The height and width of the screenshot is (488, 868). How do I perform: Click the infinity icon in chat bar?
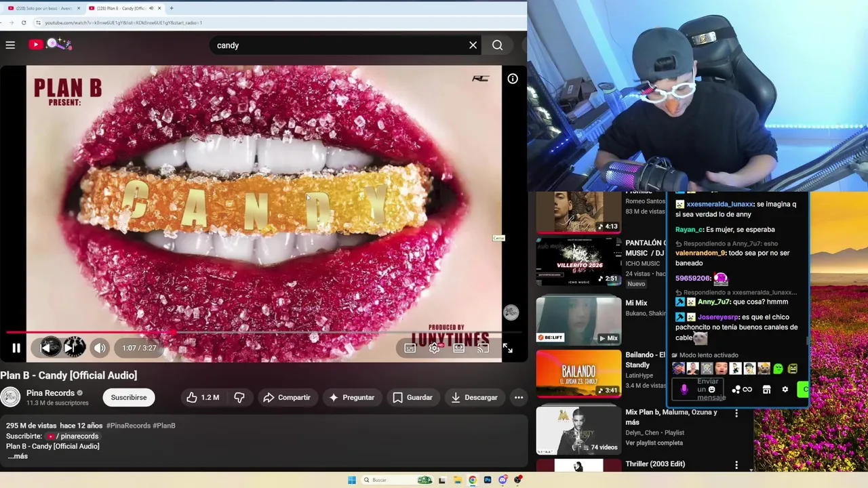click(747, 390)
